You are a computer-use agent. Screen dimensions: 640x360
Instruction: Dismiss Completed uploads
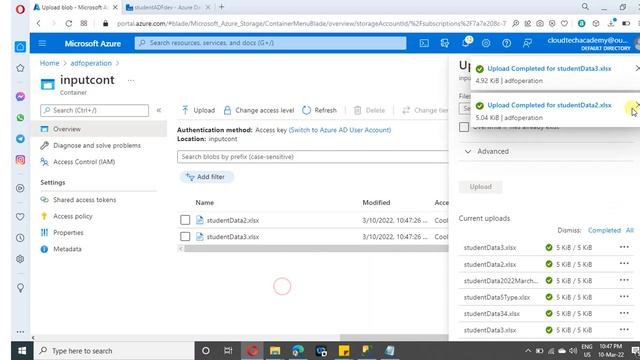pos(604,230)
